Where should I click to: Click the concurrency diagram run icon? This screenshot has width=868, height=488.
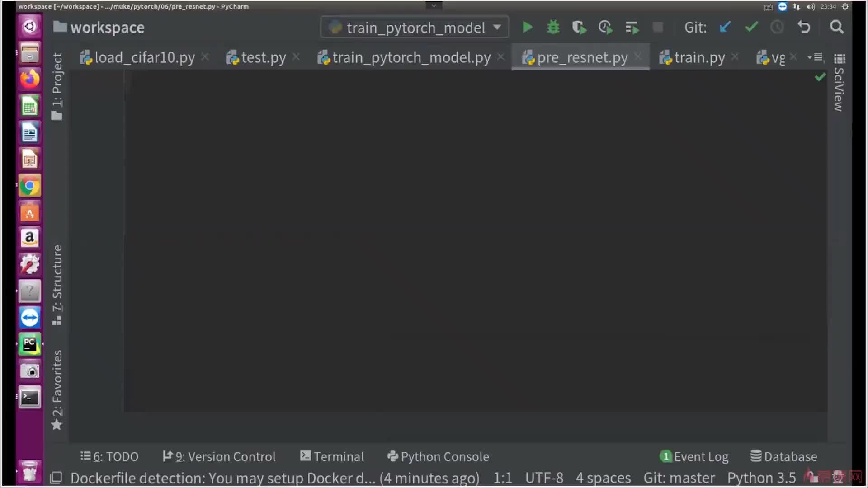[x=632, y=28]
